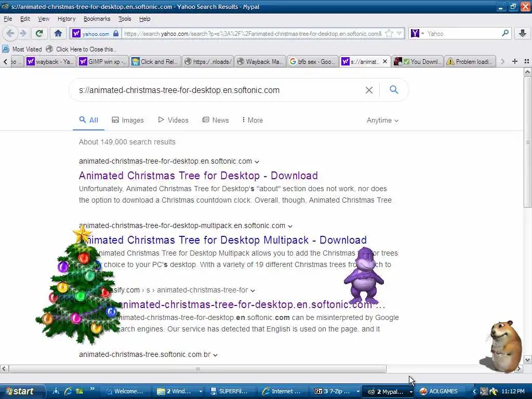This screenshot has width=532, height=399.
Task: Bookmark this page with the star
Action: 389,34
